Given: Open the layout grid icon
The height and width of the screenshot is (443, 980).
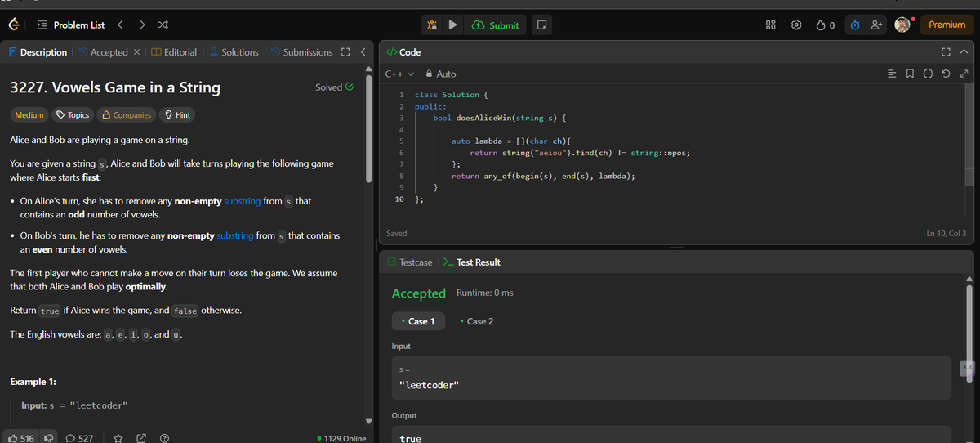Looking at the screenshot, I should click(x=770, y=25).
